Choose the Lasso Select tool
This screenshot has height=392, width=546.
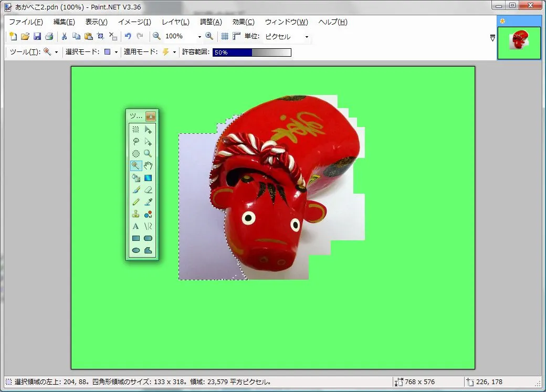tap(136, 141)
